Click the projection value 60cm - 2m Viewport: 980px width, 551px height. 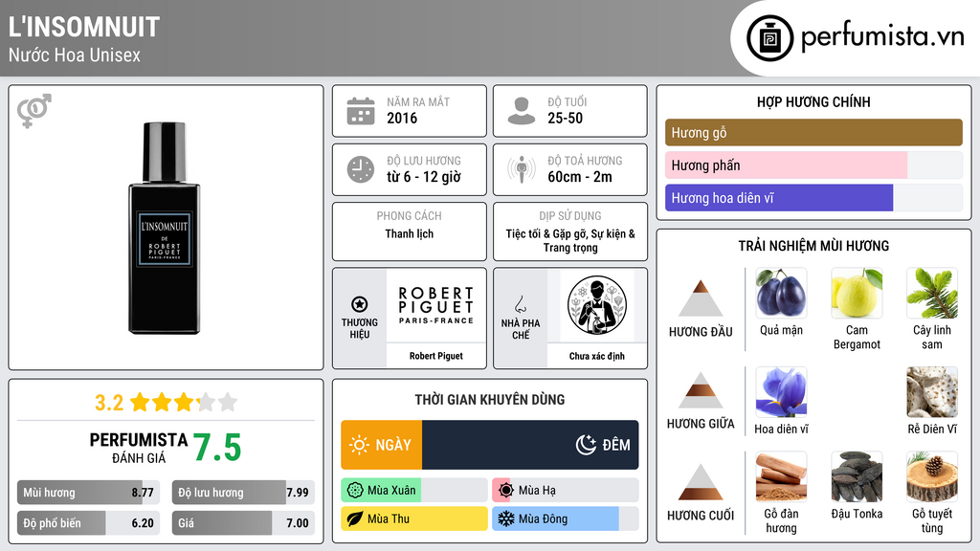coord(580,177)
